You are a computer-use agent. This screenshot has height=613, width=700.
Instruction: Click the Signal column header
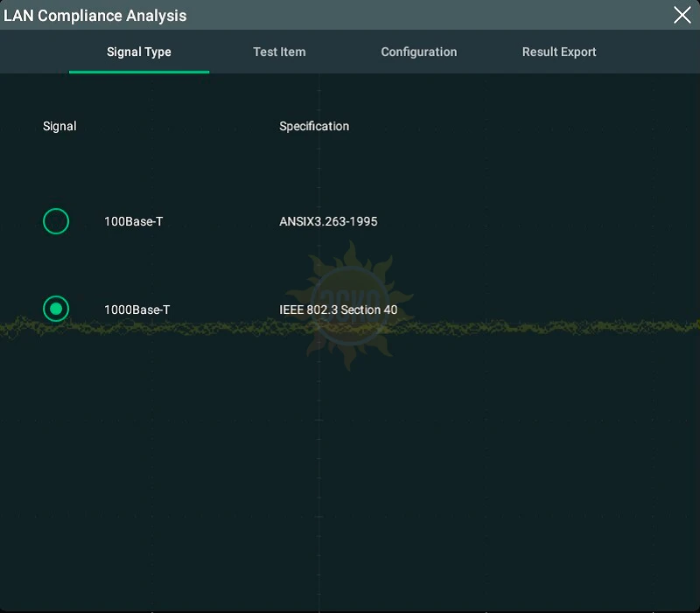(x=59, y=126)
